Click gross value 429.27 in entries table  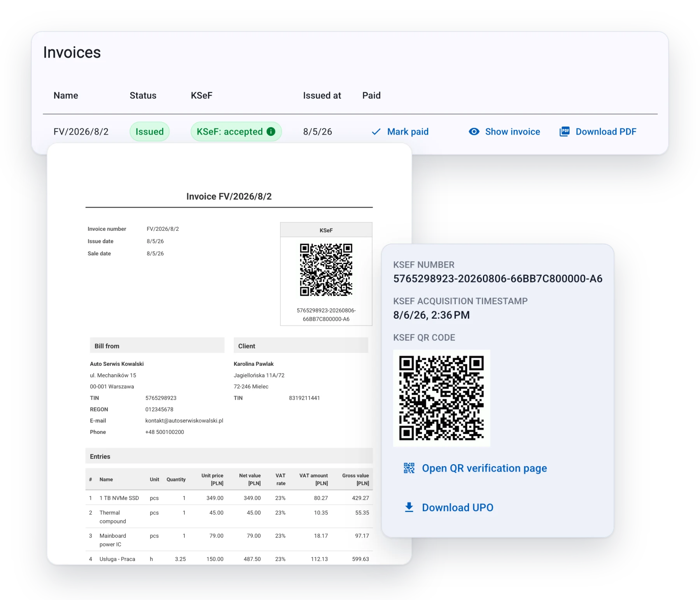[360, 498]
